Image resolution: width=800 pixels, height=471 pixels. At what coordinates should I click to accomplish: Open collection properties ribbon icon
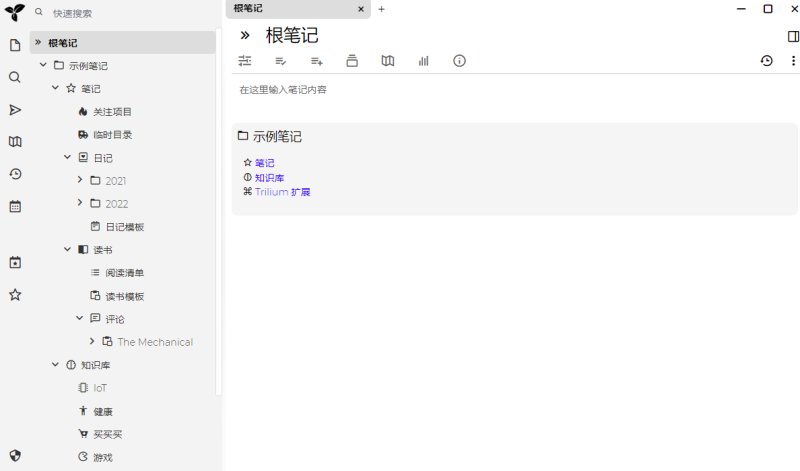click(x=352, y=61)
